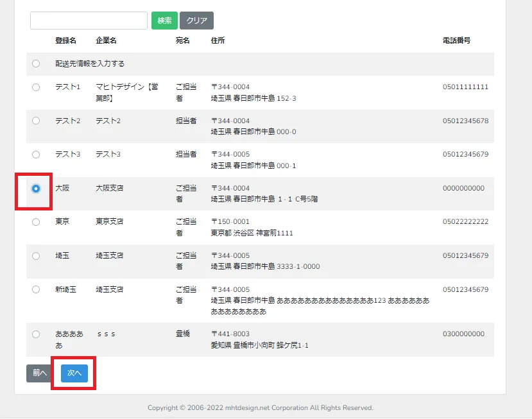Select the 新埼玉 address radio button
532x419 pixels.
[36, 289]
